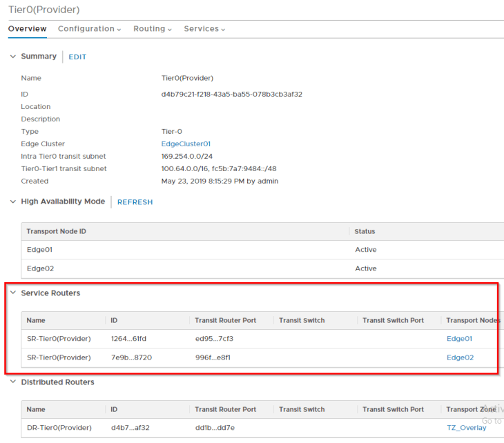Click REFRESH for High Availability Mode
The height and width of the screenshot is (443, 504).
click(135, 202)
